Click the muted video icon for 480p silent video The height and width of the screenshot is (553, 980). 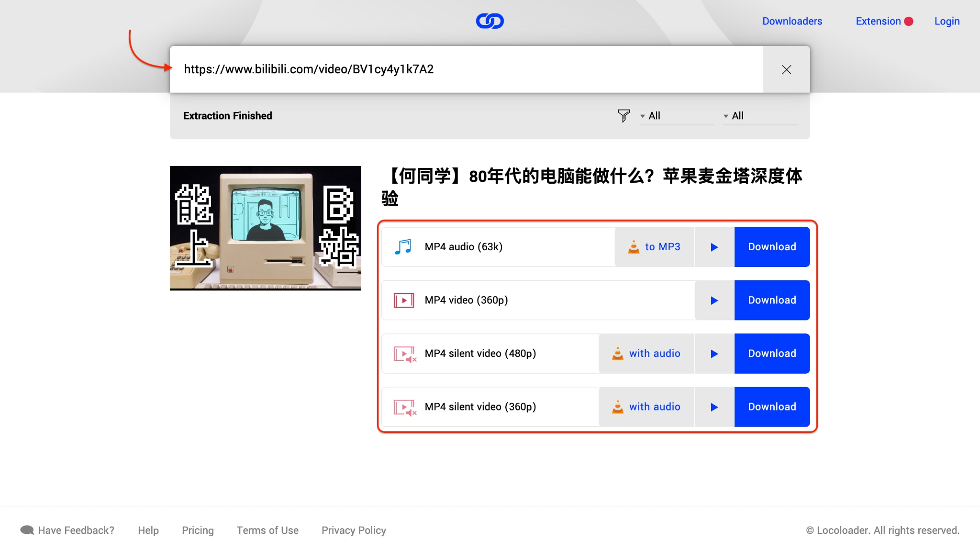405,354
